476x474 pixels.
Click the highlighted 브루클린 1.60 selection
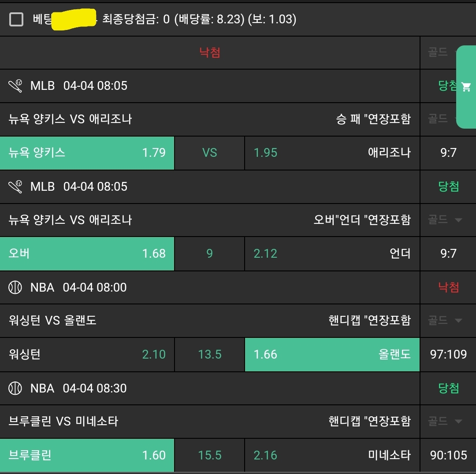click(87, 455)
